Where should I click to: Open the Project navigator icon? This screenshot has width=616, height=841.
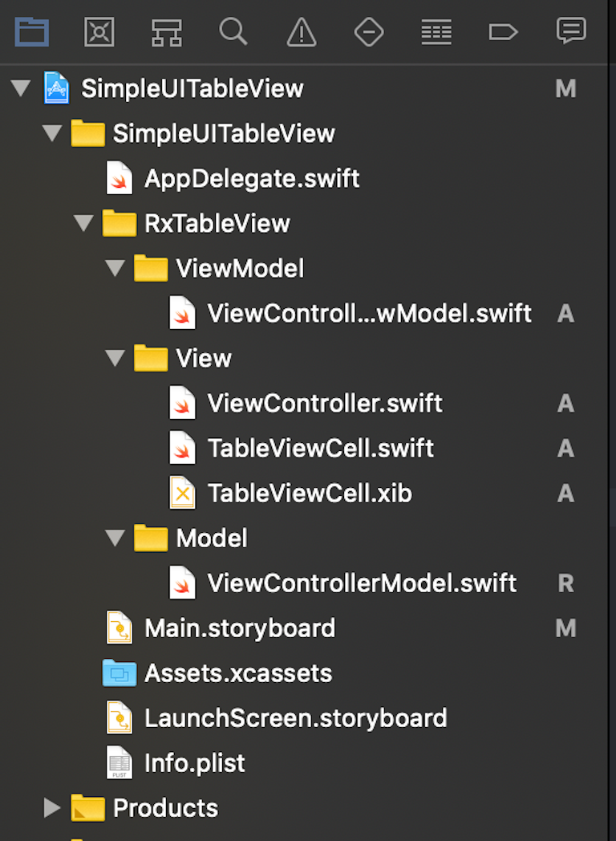pyautogui.click(x=31, y=32)
